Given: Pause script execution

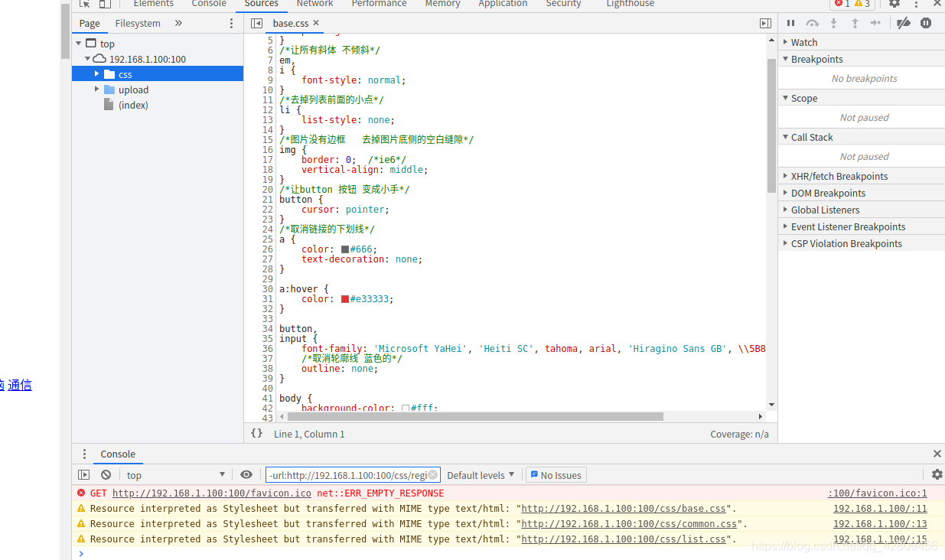Looking at the screenshot, I should coord(791,23).
